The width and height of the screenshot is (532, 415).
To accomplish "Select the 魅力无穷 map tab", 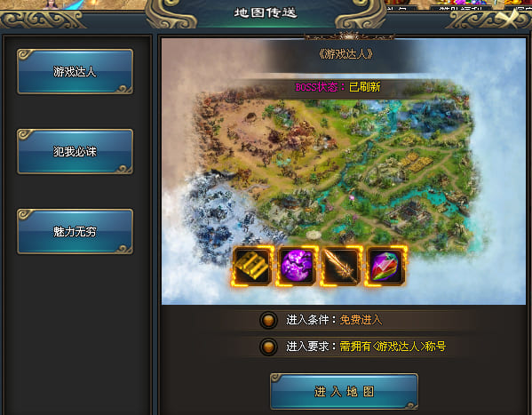I will click(75, 232).
